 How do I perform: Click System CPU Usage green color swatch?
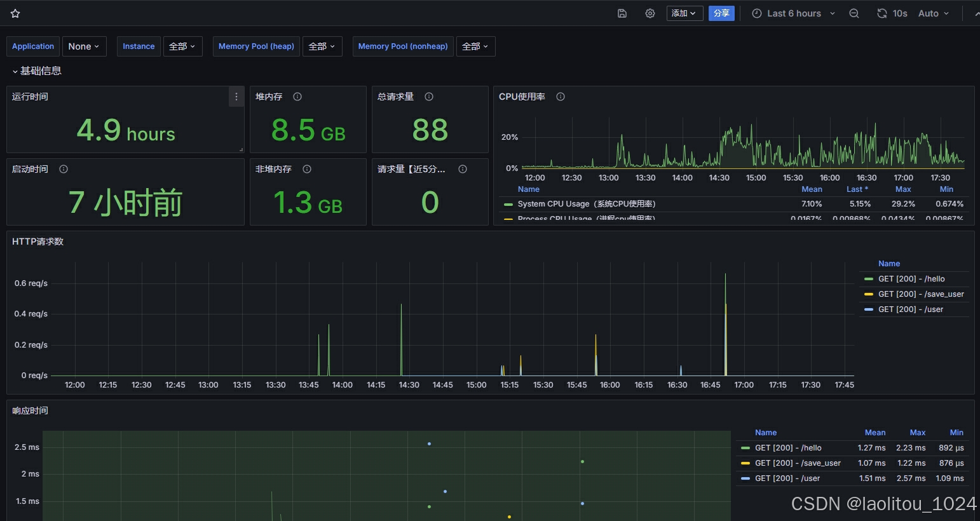click(508, 205)
